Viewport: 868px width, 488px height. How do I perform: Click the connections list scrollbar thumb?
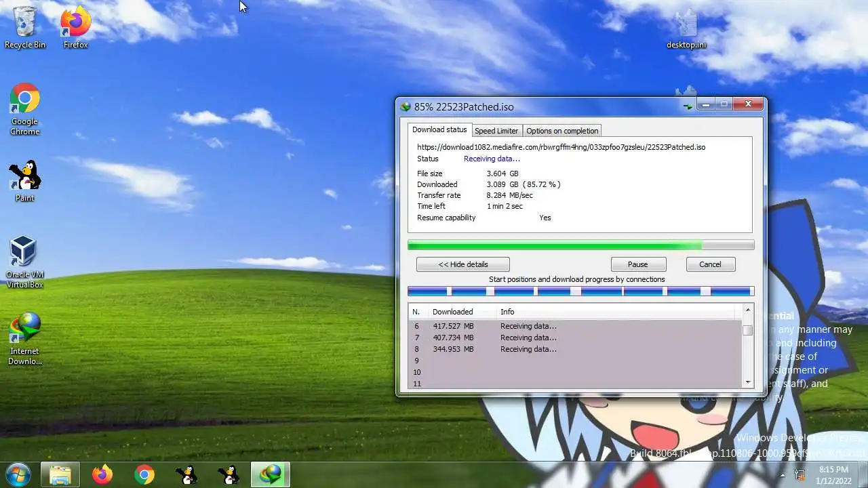748,331
